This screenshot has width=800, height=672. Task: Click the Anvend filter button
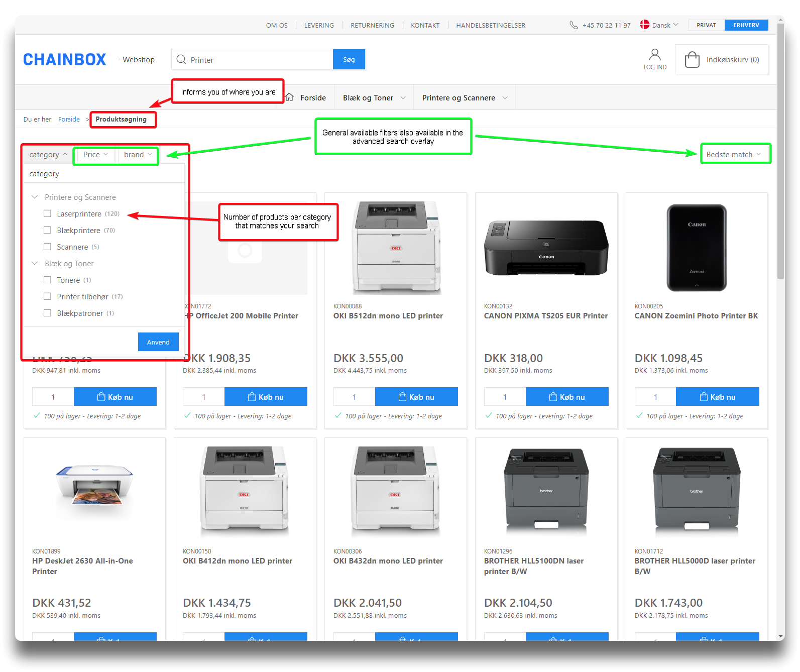[x=158, y=342]
